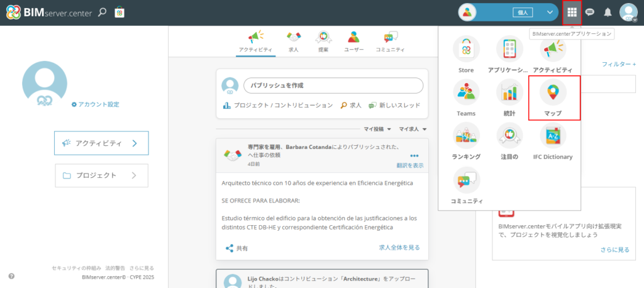Open the IFC Dictionary app icon

(x=553, y=136)
